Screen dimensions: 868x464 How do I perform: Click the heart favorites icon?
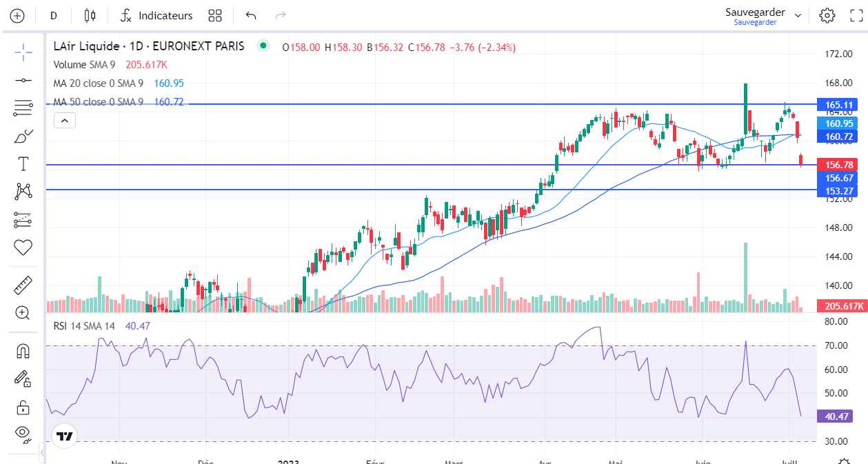23,247
